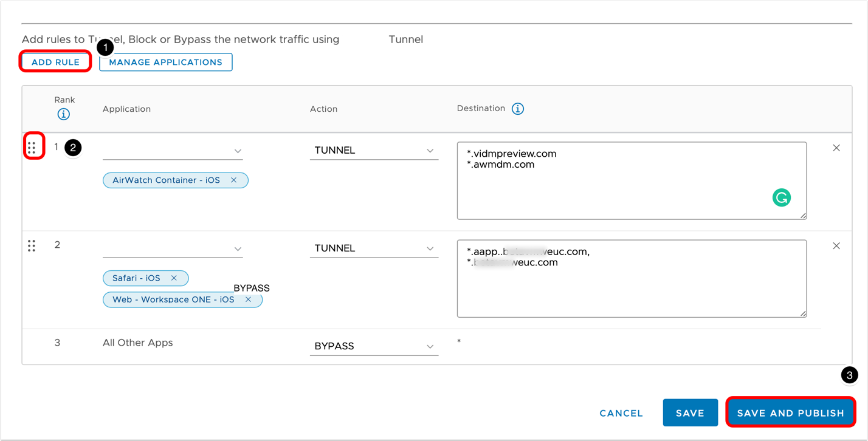Viewport: 868px width, 441px height.
Task: Remove the Safari - iOS tag
Action: click(174, 278)
